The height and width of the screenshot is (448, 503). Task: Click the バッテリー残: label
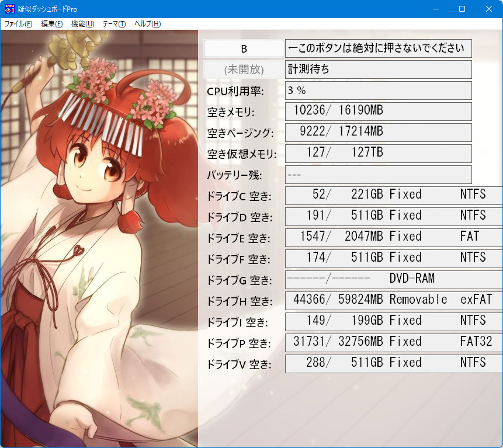tap(234, 175)
